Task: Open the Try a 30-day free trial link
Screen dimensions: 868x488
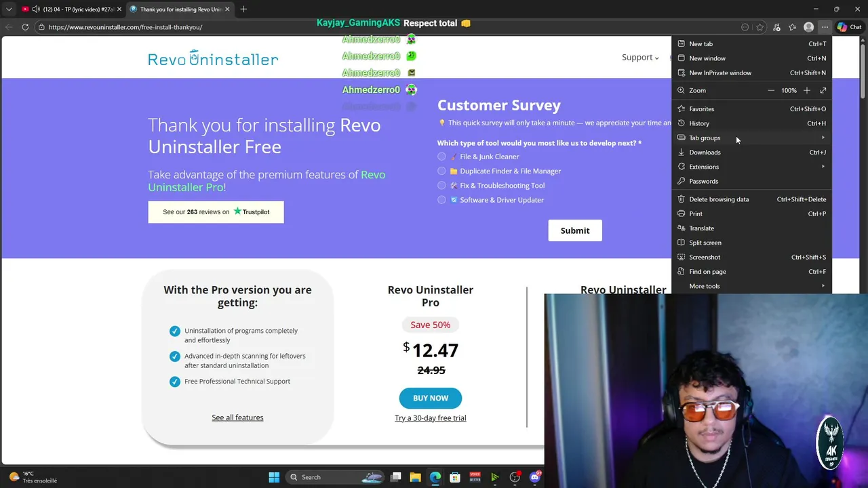Action: coord(431,418)
